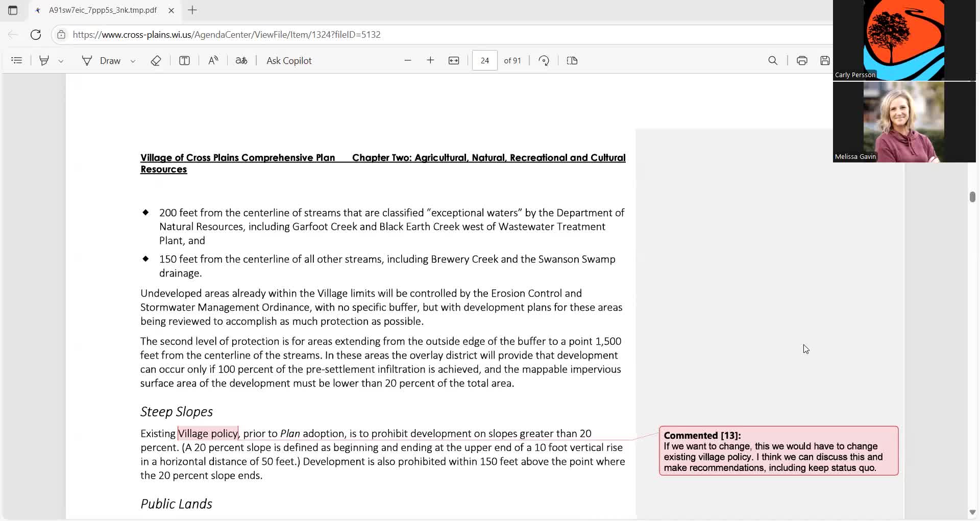
Task: Toggle Read aloud
Action: pos(213,60)
